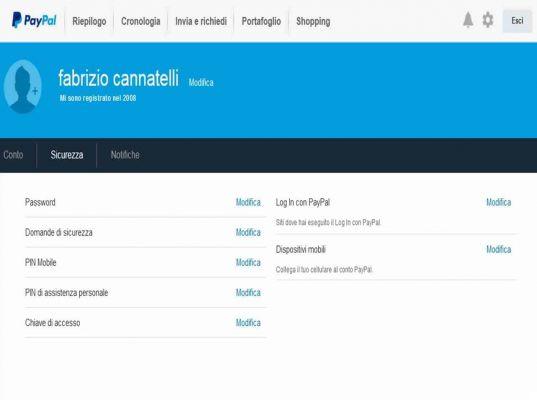537x400 pixels.
Task: Select the Sicurezza tab
Action: coord(67,155)
